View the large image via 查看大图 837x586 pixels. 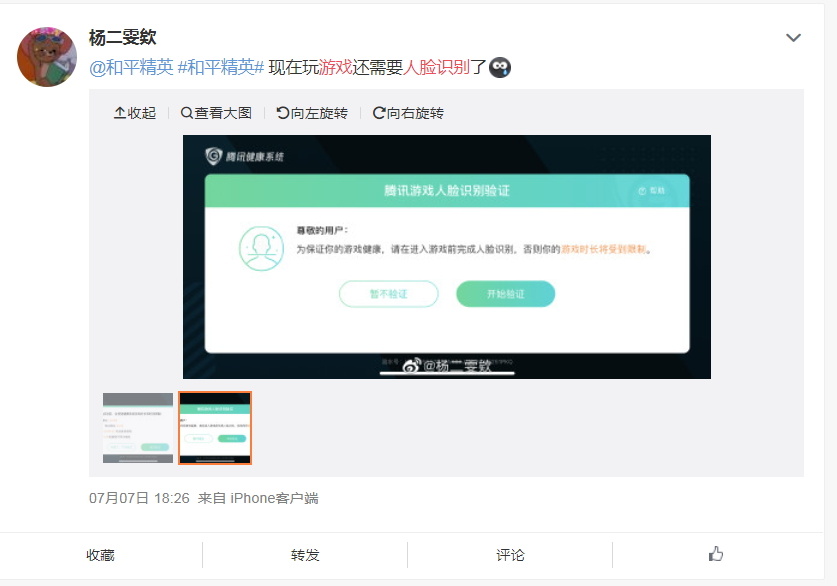click(216, 113)
